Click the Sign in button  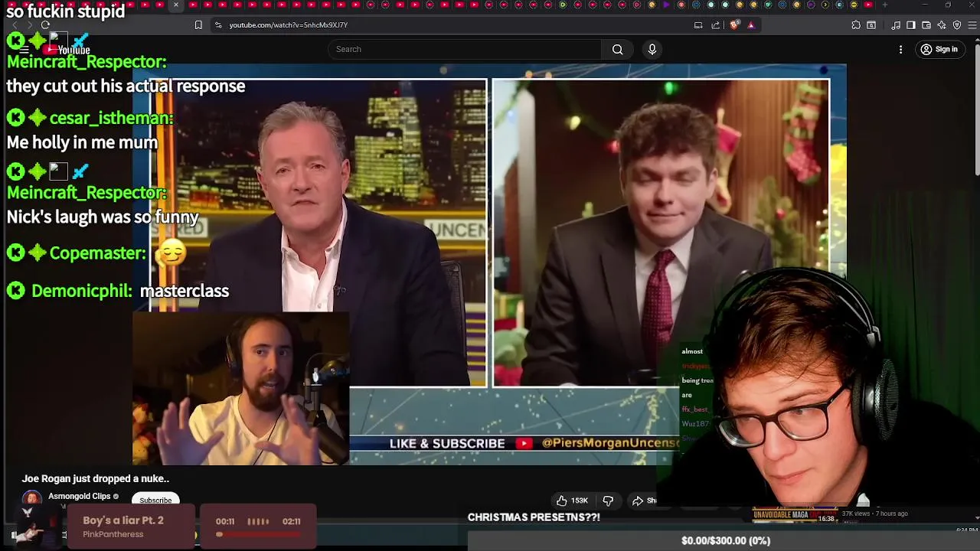coord(939,50)
